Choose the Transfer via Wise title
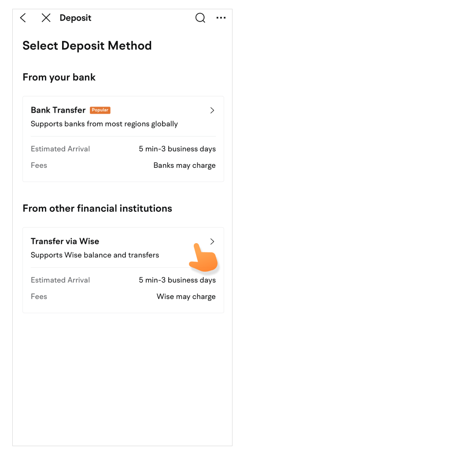This screenshot has height=462, width=476. click(x=65, y=241)
